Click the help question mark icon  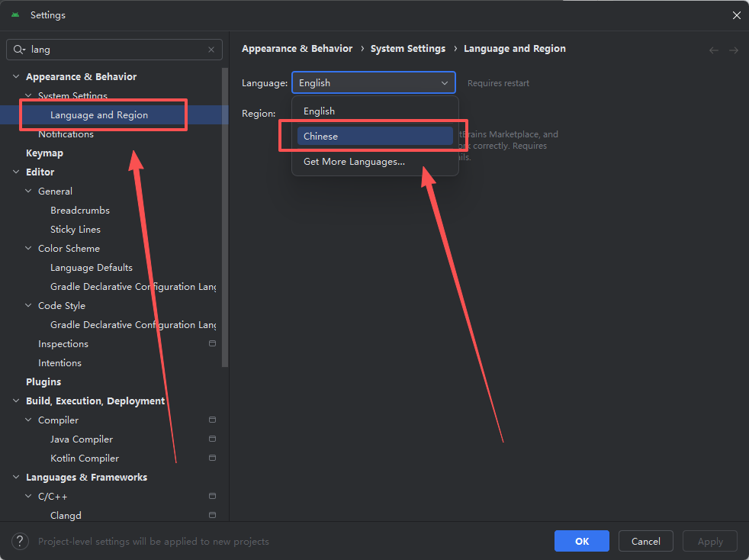tap(19, 541)
